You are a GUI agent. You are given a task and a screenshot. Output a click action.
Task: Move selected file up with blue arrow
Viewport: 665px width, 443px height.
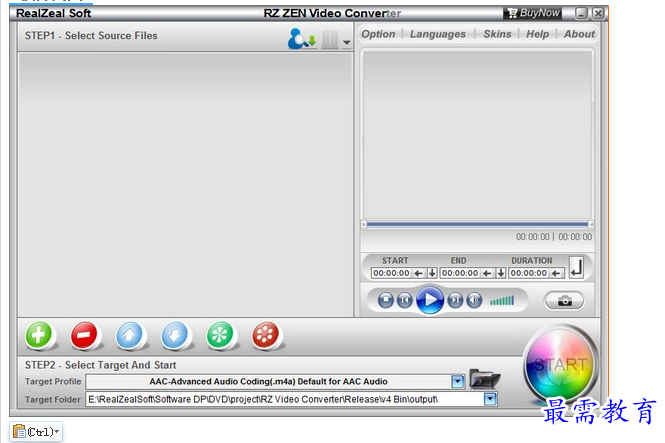tap(129, 335)
